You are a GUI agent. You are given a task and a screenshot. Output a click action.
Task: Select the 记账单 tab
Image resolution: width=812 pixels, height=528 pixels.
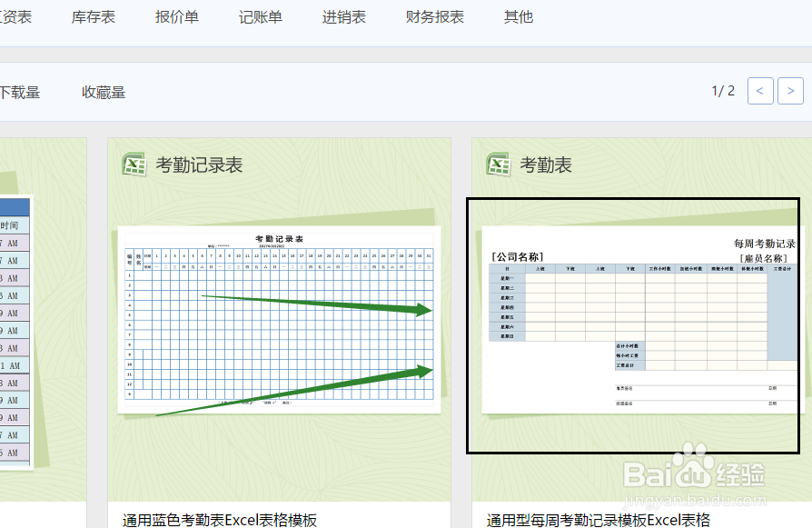click(x=261, y=15)
